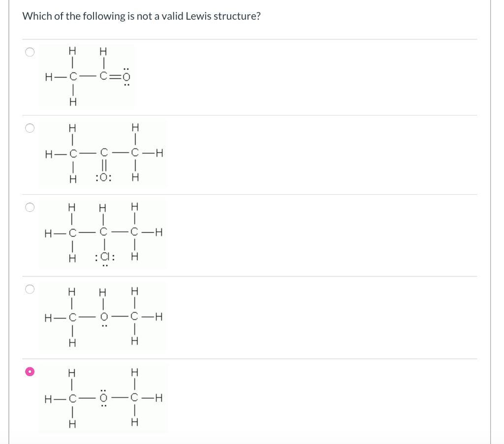This screenshot has width=504, height=444.
Task: Click the question text at the top
Action: coord(141,16)
